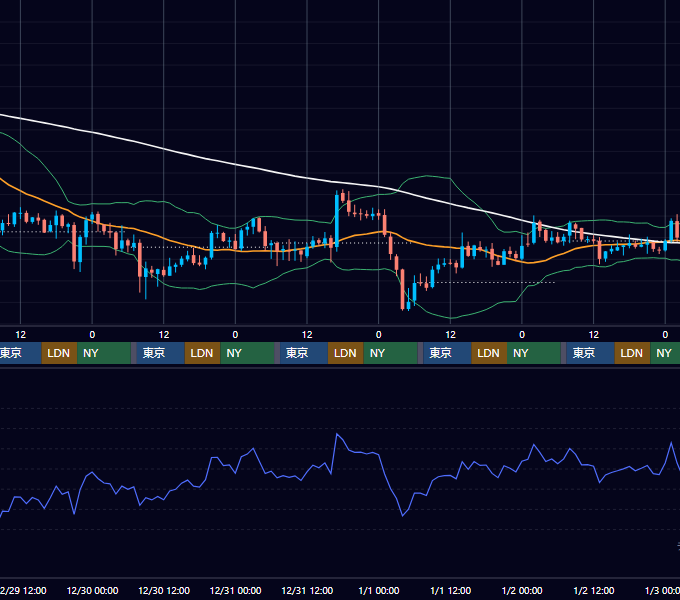Image resolution: width=680 pixels, height=600 pixels.
Task: Click the 1/1 12:00 date label
Action: pyautogui.click(x=451, y=590)
